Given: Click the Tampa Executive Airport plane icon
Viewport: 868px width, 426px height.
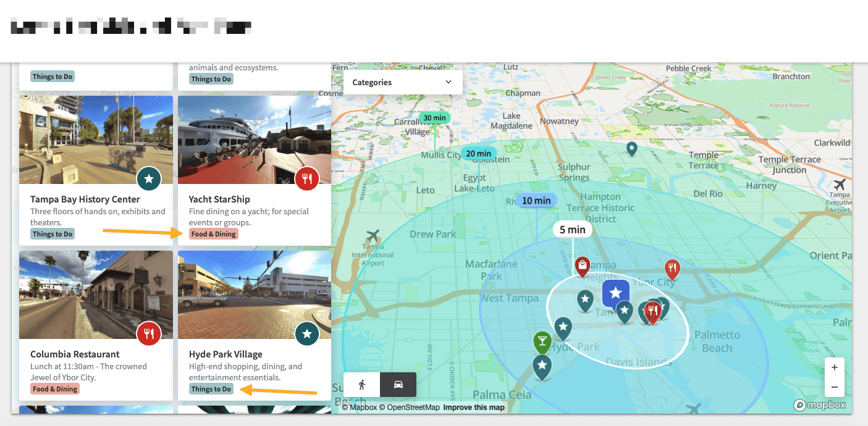Looking at the screenshot, I should (x=840, y=184).
